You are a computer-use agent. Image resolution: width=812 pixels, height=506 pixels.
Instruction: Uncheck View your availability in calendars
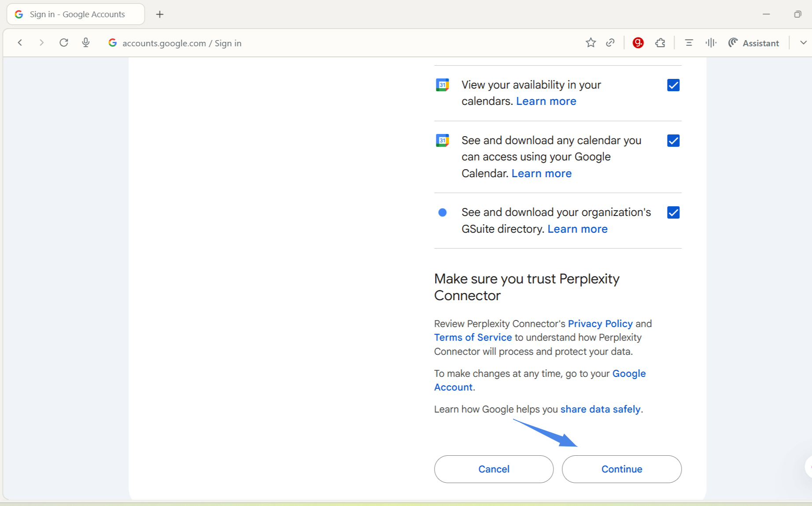(x=673, y=85)
